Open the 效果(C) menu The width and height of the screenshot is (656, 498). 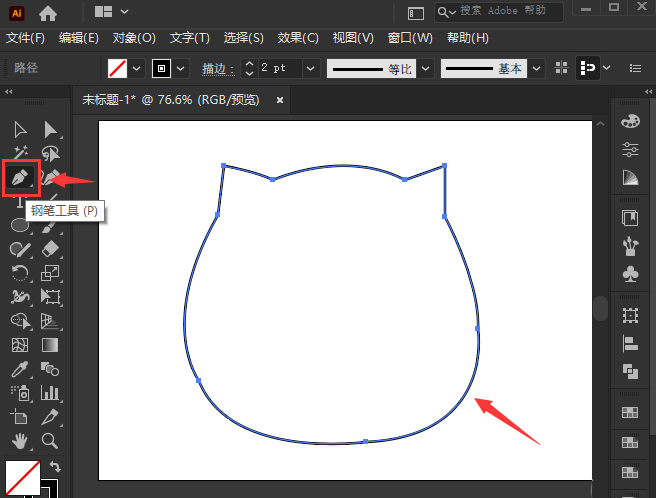point(298,38)
